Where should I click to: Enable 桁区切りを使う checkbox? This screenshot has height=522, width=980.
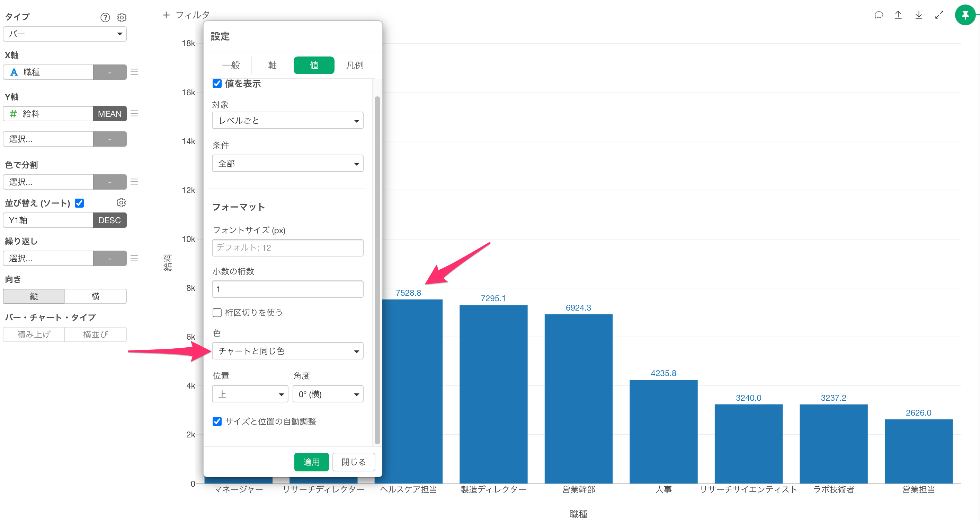point(217,313)
